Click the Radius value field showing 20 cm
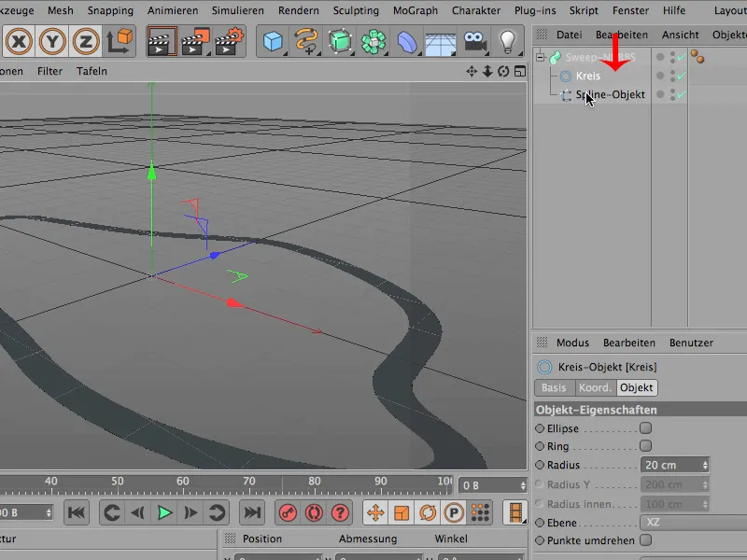This screenshot has width=747, height=560. pos(670,464)
